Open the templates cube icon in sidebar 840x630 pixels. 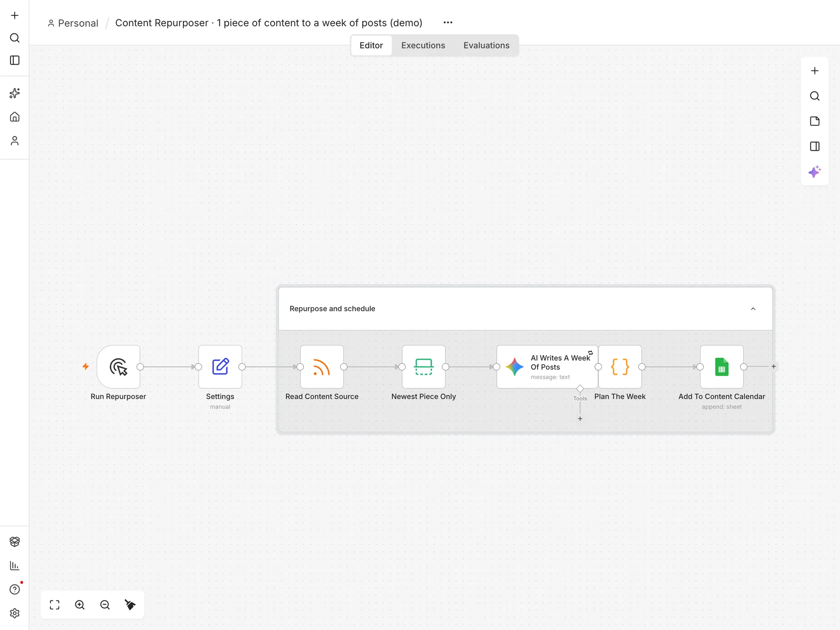[15, 541]
